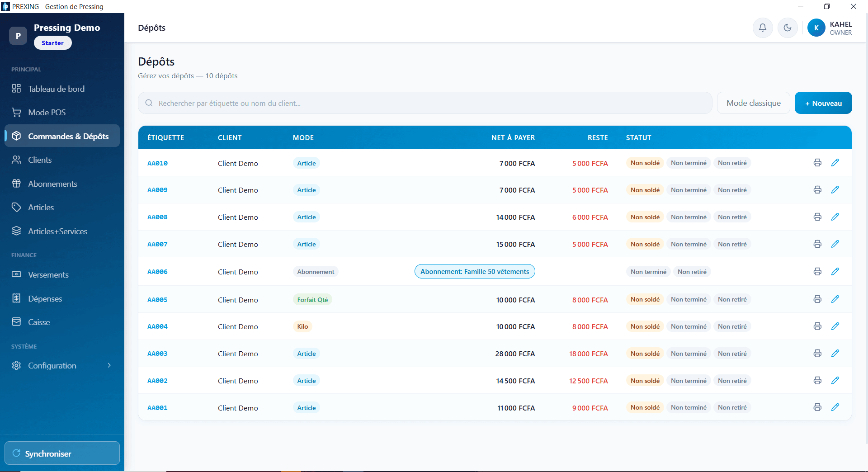Edit deposit AA007
Viewport: 868px width, 472px height.
tap(835, 244)
